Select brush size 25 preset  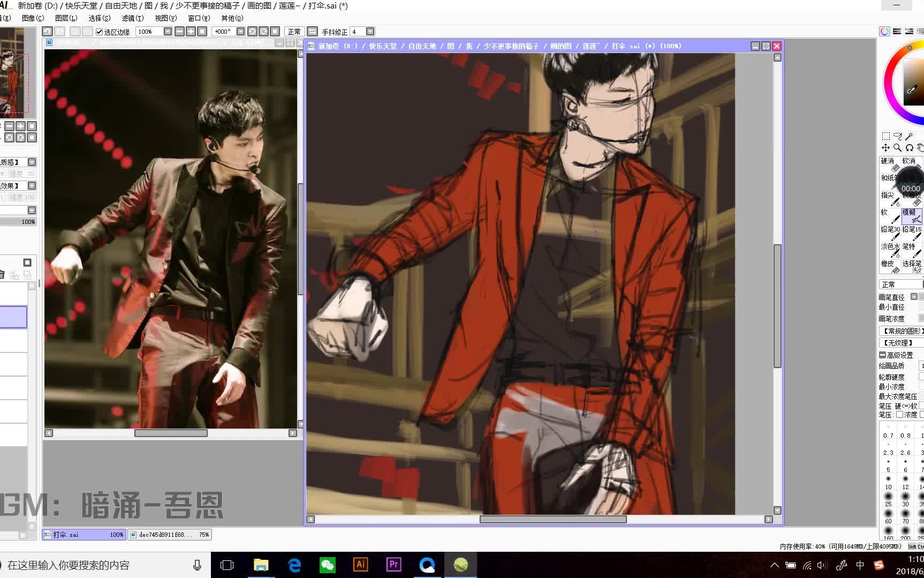click(888, 499)
